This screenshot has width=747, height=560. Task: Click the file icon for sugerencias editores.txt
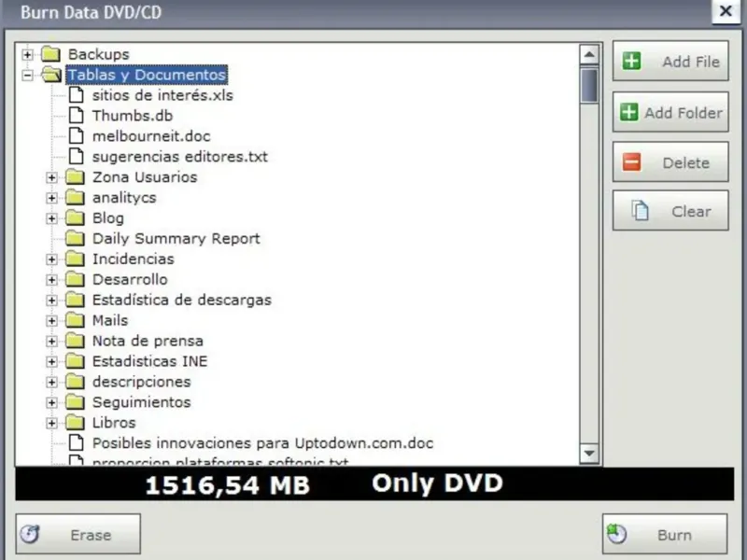point(77,156)
